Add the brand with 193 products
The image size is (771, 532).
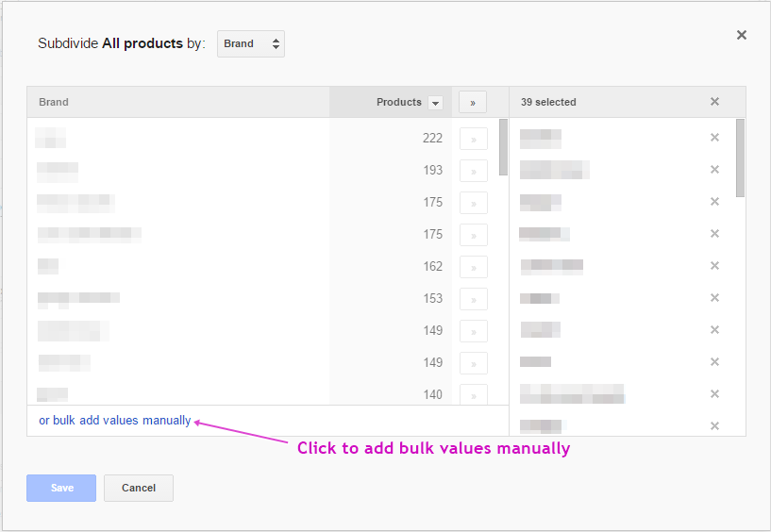tap(473, 171)
